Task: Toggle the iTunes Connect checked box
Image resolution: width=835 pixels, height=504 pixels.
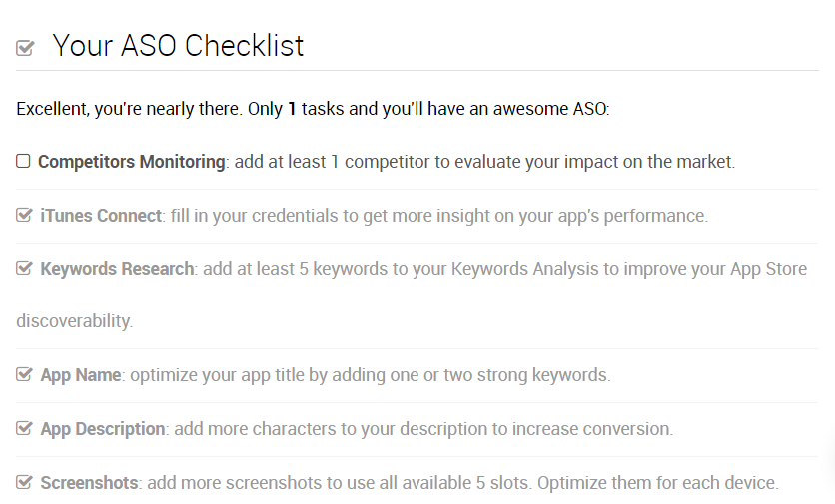Action: (x=24, y=215)
